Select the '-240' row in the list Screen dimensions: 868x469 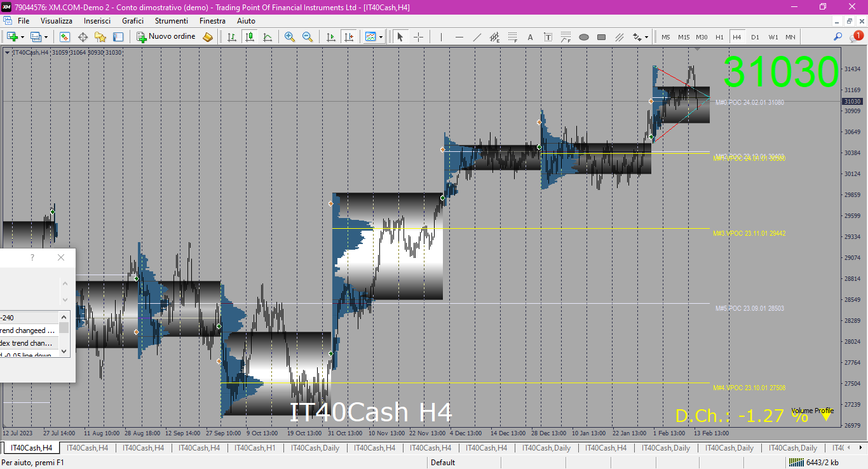29,318
